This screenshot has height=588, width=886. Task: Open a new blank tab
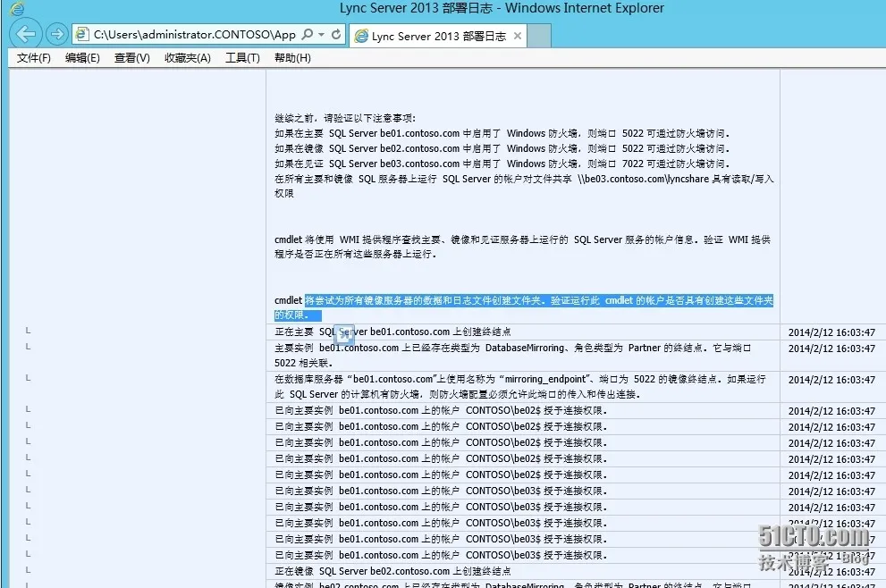click(x=538, y=36)
